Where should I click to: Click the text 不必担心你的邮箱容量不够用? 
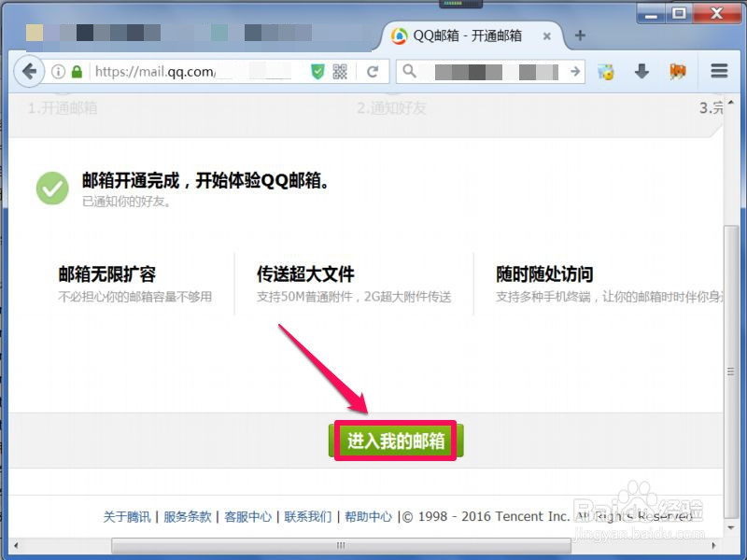pyautogui.click(x=134, y=297)
